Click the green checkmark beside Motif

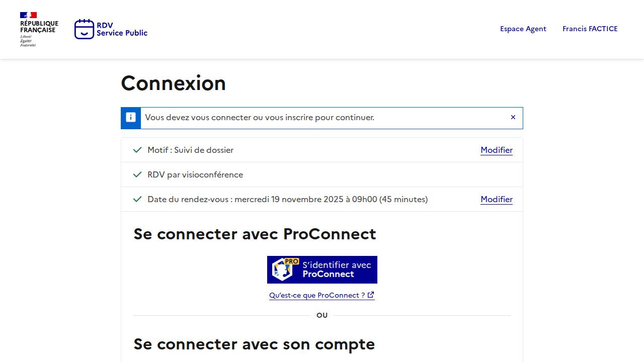tap(137, 150)
